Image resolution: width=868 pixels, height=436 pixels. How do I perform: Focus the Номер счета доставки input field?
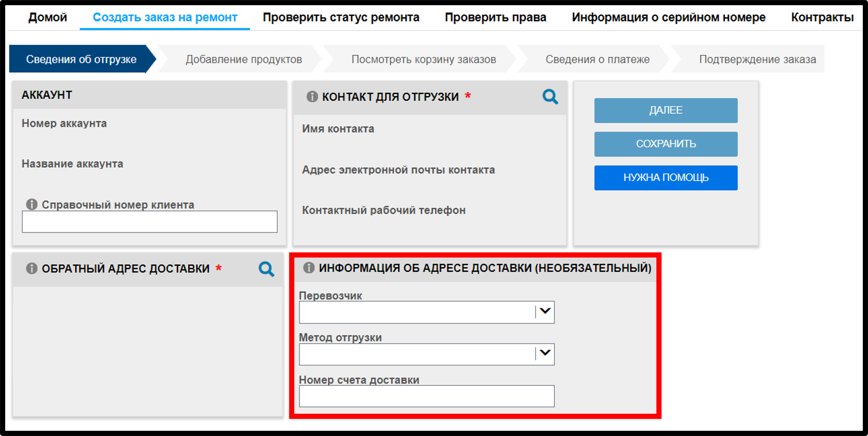coord(427,396)
